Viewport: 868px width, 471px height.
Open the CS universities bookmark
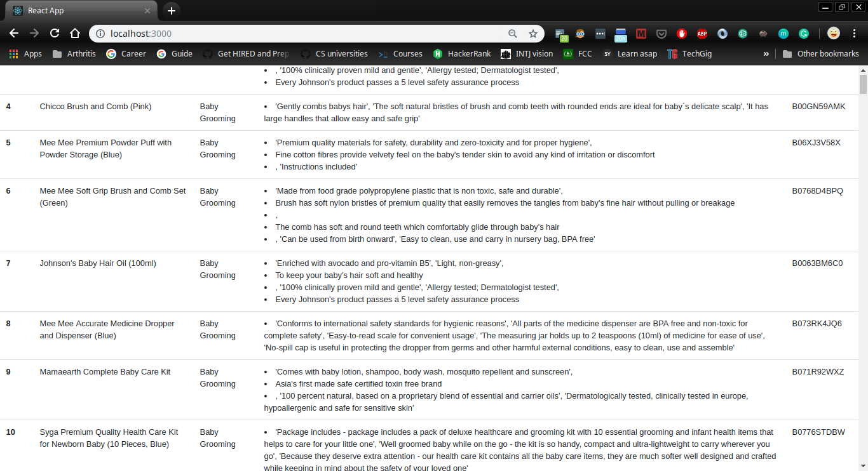[x=334, y=54]
